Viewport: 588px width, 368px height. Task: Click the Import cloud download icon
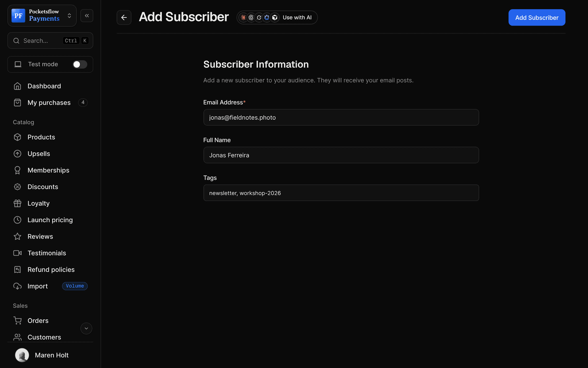[18, 286]
